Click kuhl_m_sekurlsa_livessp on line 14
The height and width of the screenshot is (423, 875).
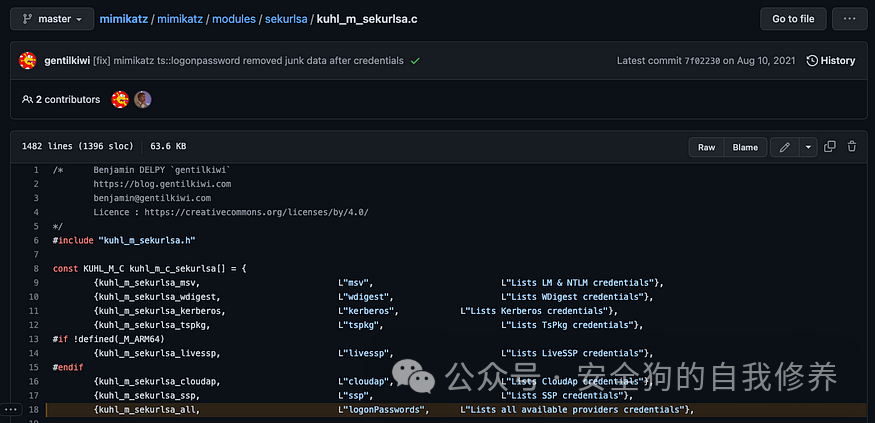157,353
